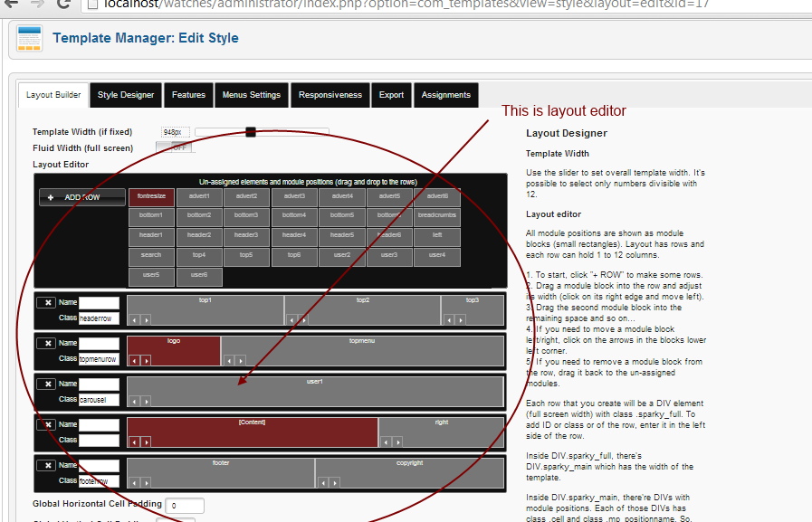
Task: Open the Export tab
Action: pyautogui.click(x=391, y=95)
